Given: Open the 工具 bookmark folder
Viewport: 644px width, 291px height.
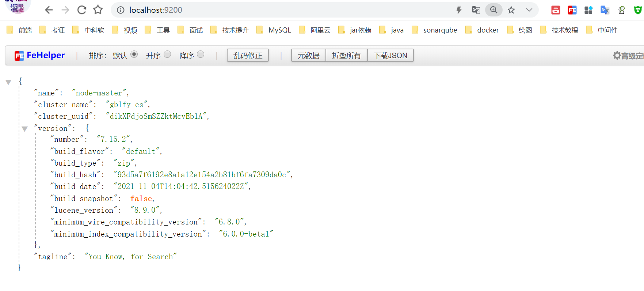Looking at the screenshot, I should 157,30.
